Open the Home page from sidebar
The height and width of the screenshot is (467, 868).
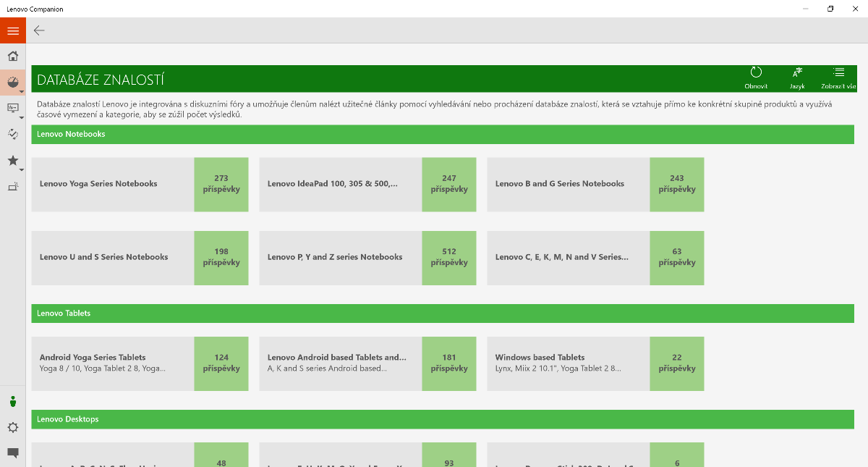13,56
